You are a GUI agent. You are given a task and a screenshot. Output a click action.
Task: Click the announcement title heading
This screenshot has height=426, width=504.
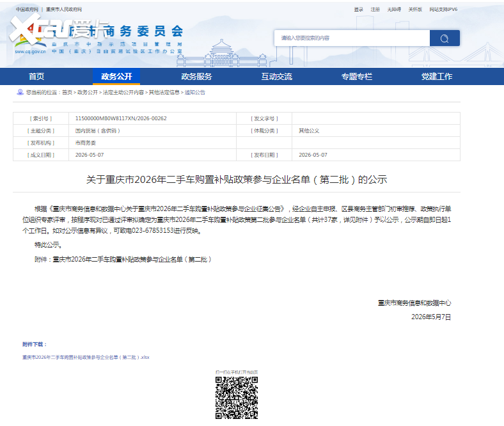pyautogui.click(x=237, y=179)
